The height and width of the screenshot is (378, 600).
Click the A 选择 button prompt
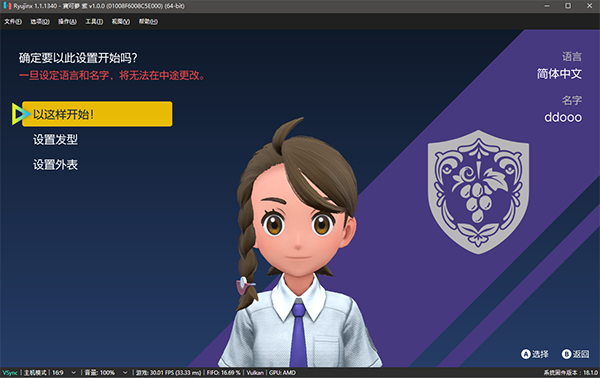click(x=535, y=354)
